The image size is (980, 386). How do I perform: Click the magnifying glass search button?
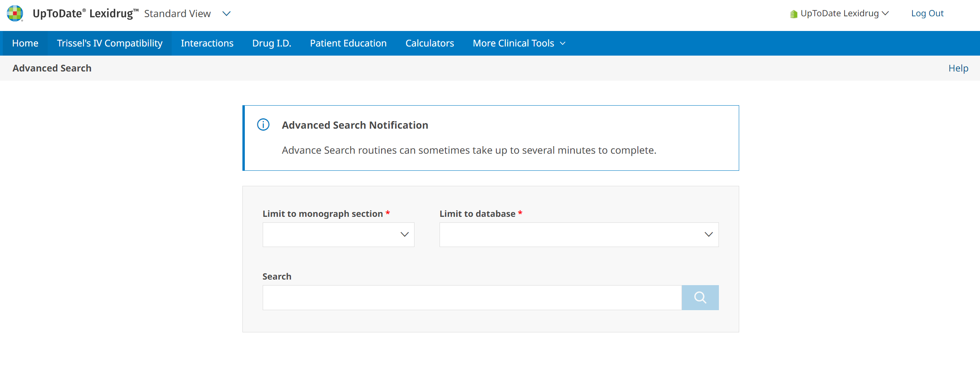(700, 297)
